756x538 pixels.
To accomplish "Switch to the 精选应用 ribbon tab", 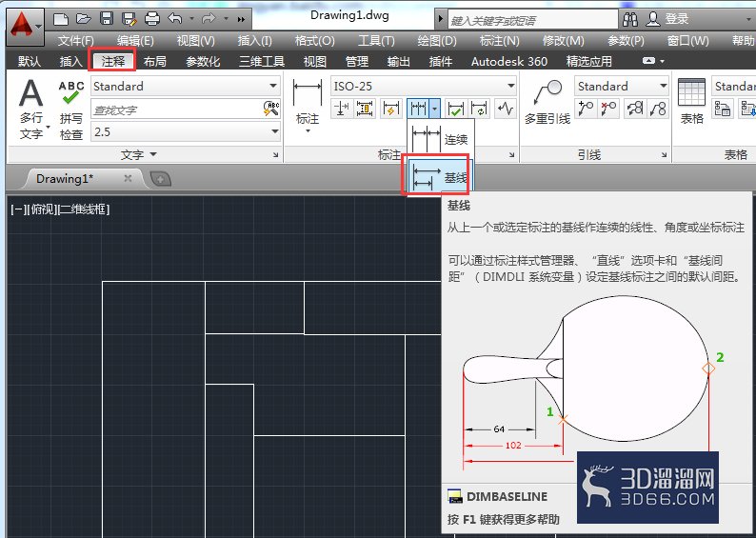I will [589, 61].
